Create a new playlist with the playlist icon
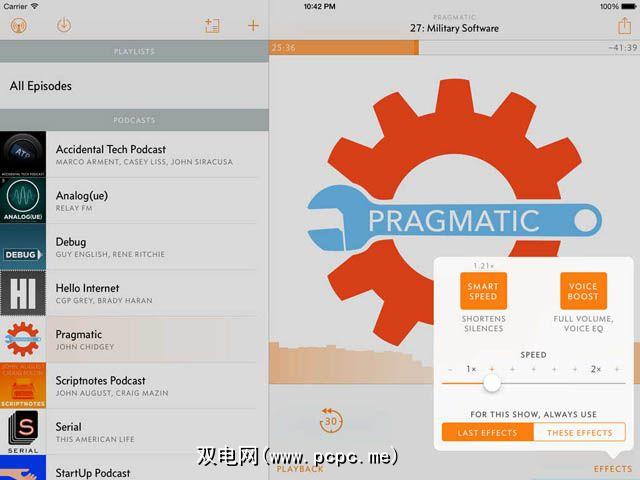 pyautogui.click(x=212, y=26)
